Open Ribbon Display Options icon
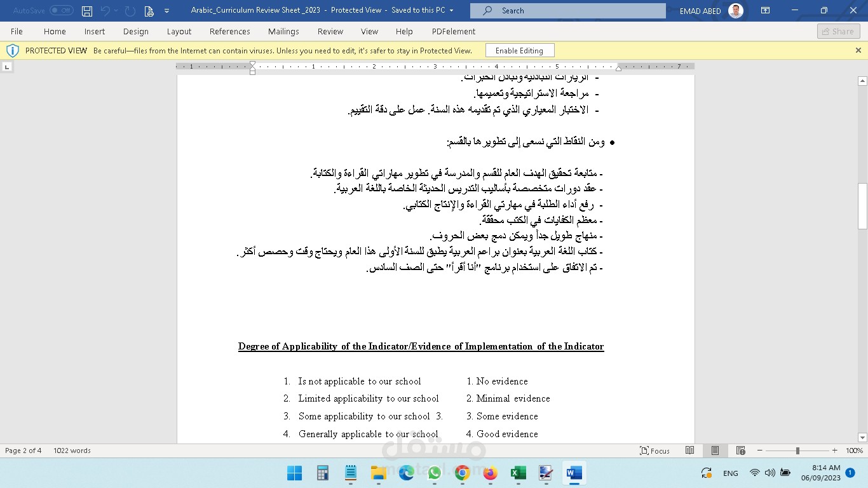The width and height of the screenshot is (868, 488). tap(765, 11)
